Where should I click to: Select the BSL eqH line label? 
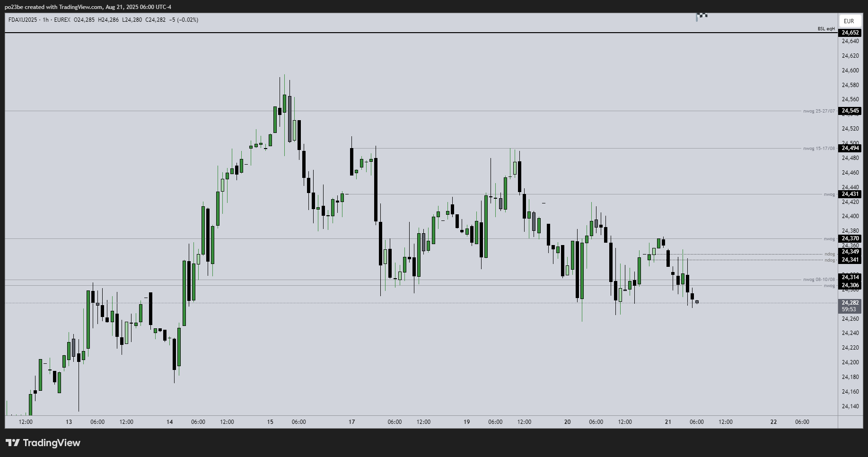(x=826, y=29)
